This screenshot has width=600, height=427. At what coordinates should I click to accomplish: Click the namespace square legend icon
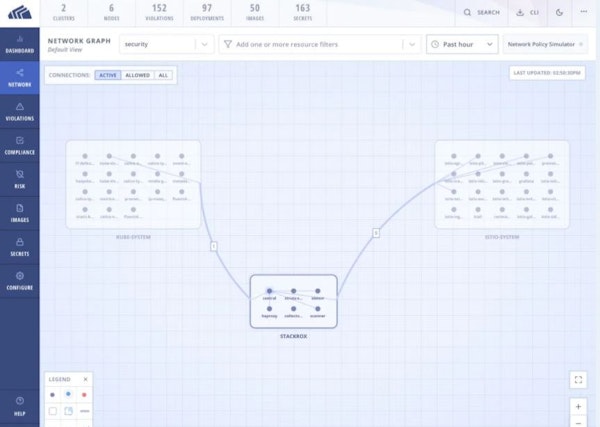coord(53,411)
